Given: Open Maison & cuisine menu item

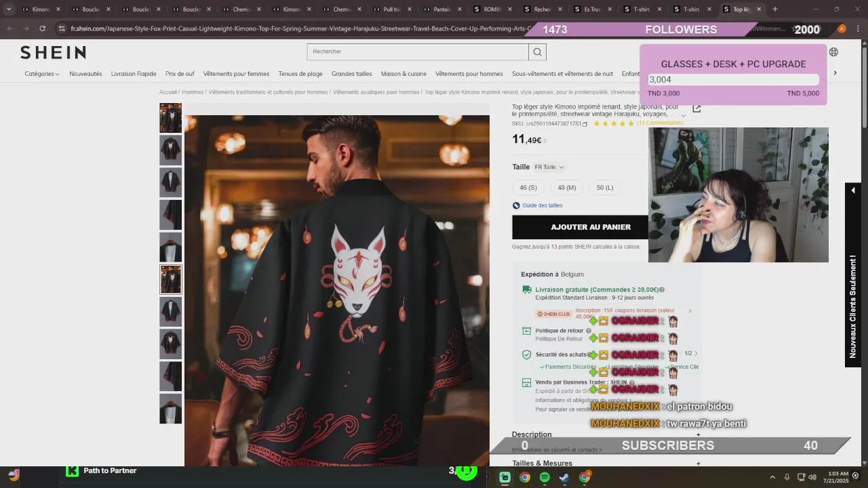Looking at the screenshot, I should tap(403, 74).
